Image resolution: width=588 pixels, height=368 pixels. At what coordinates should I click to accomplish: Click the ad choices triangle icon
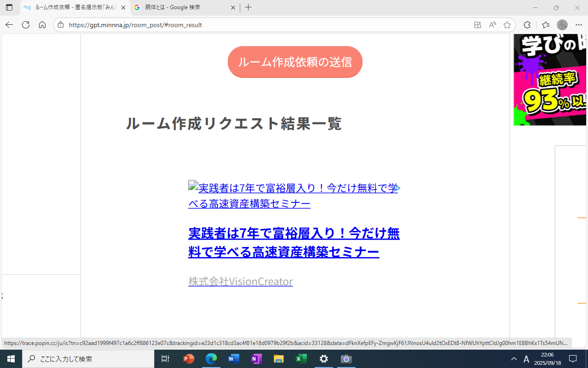click(397, 188)
